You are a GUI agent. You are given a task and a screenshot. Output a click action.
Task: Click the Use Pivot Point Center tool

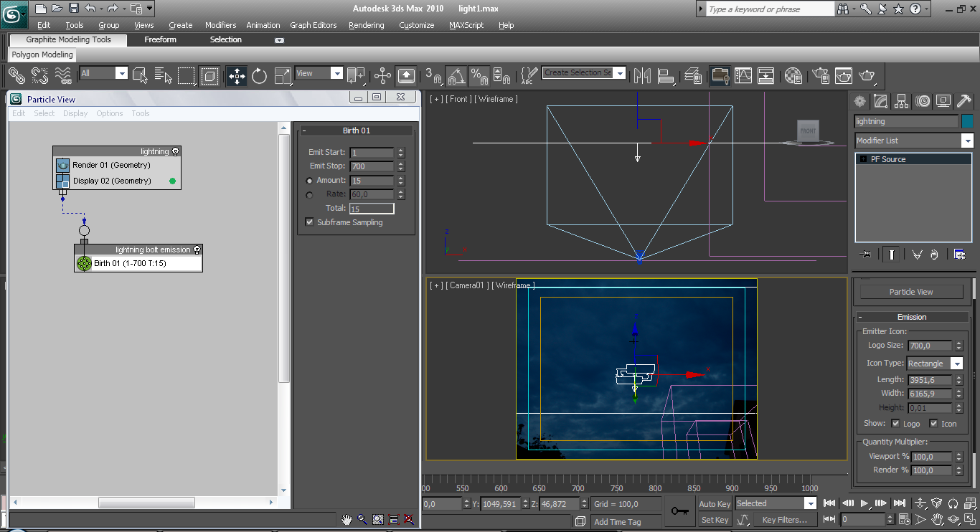(356, 75)
